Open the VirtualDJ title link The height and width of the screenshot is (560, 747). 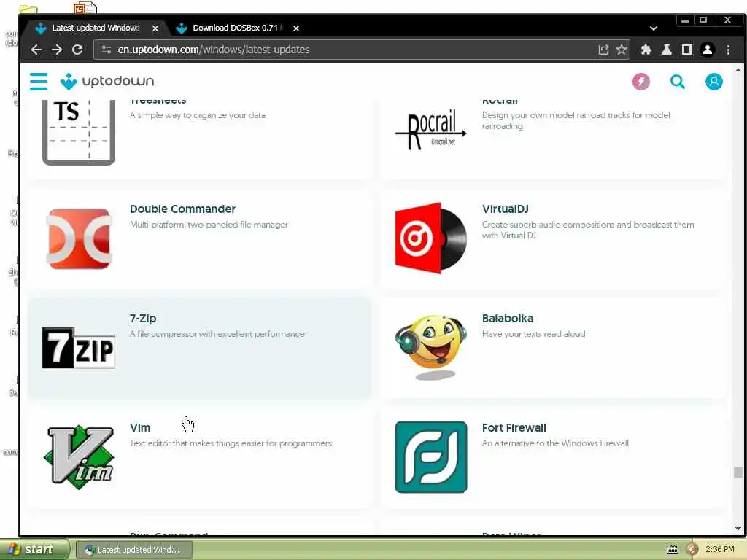(505, 209)
